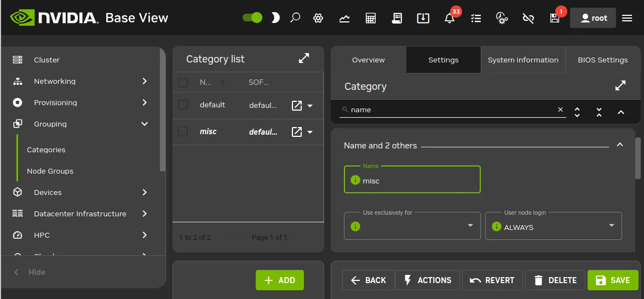
Task: Open the task checklist icon
Action: point(475,18)
